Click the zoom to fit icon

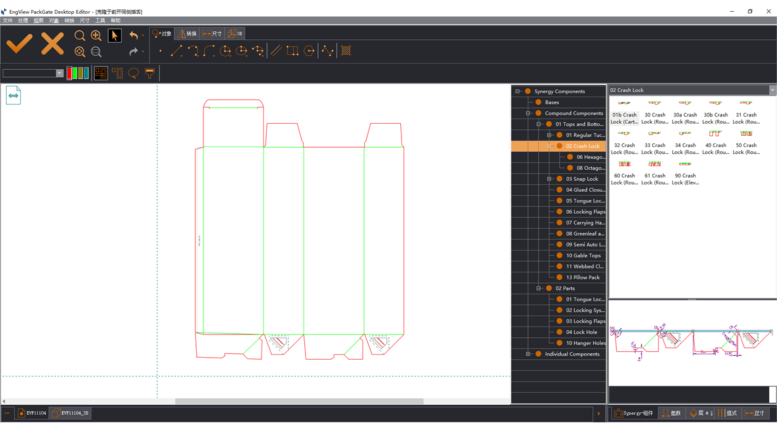tap(79, 52)
